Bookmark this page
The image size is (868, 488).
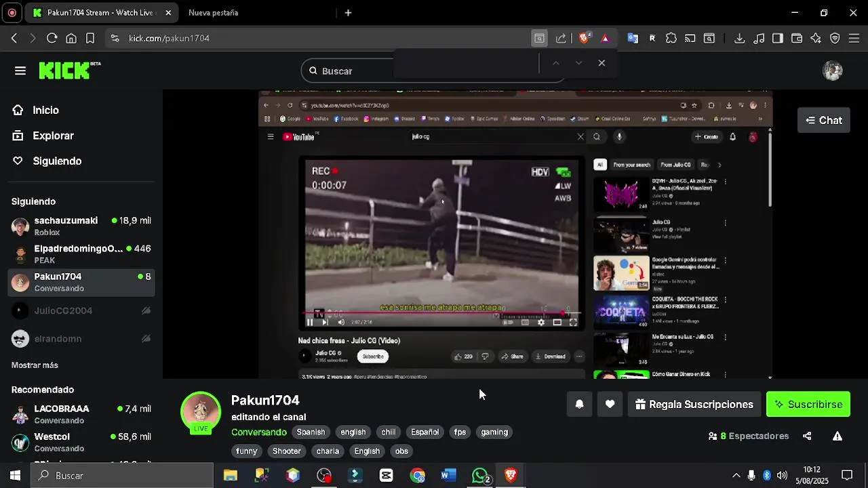pos(90,39)
